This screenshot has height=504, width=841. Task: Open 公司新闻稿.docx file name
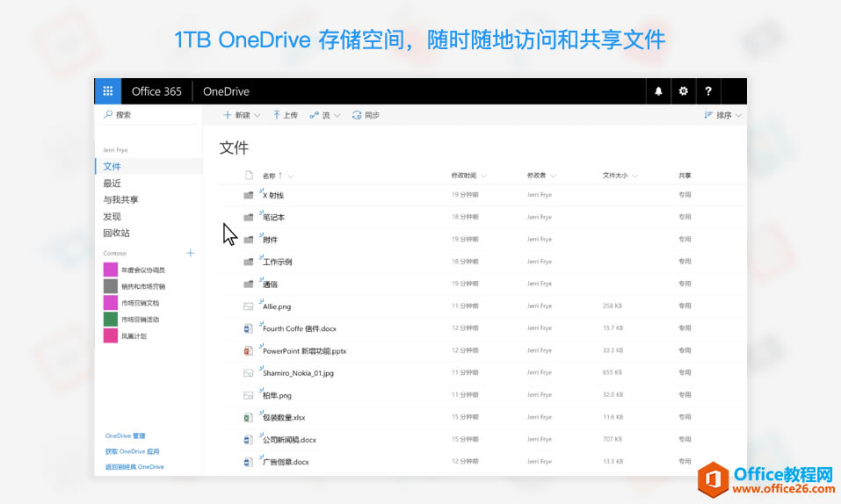(x=289, y=440)
